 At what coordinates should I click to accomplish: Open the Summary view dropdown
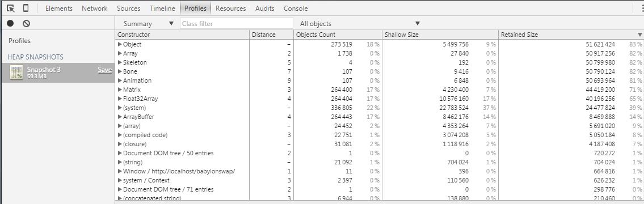point(149,24)
